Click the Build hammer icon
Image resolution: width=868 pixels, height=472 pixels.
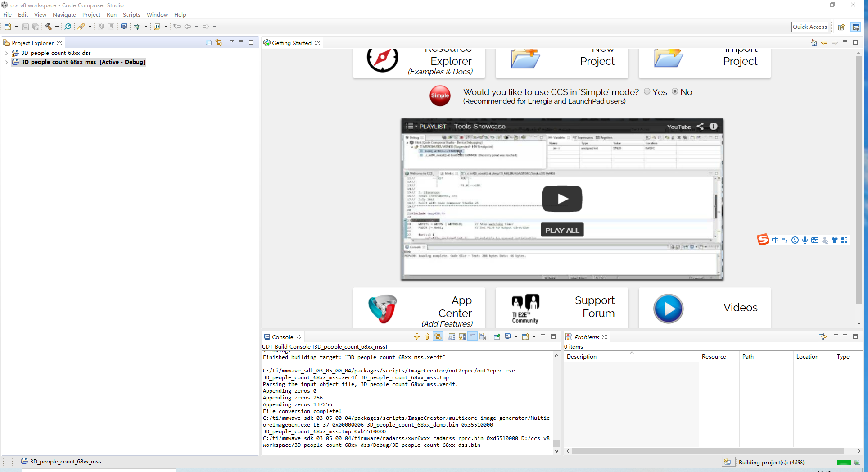point(48,27)
